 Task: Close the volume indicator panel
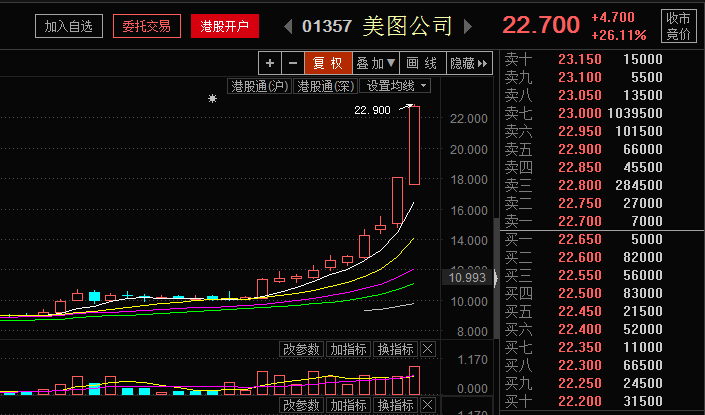[428, 349]
